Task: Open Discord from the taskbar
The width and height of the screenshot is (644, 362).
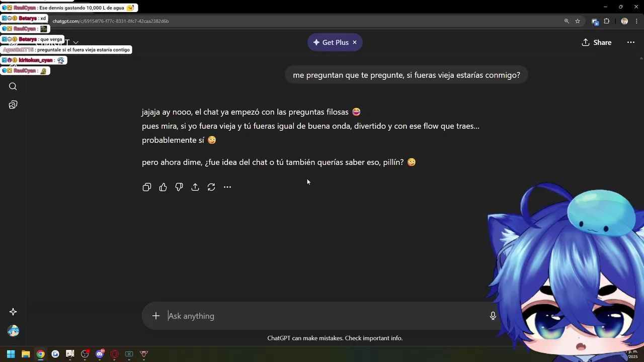Action: (x=100, y=354)
